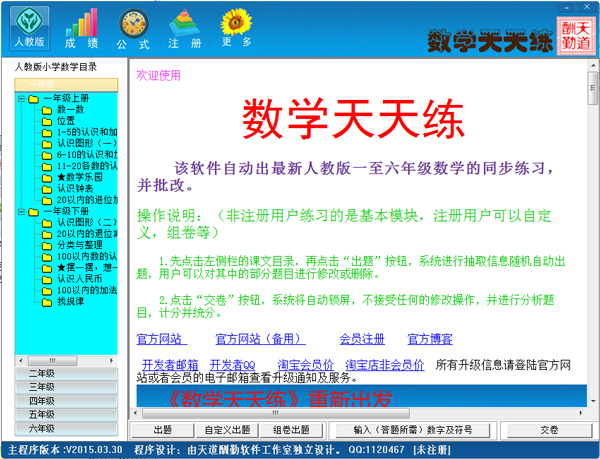Click folder icon beside 认识钟表
Viewport: 600px width, 459px height.
[47, 189]
